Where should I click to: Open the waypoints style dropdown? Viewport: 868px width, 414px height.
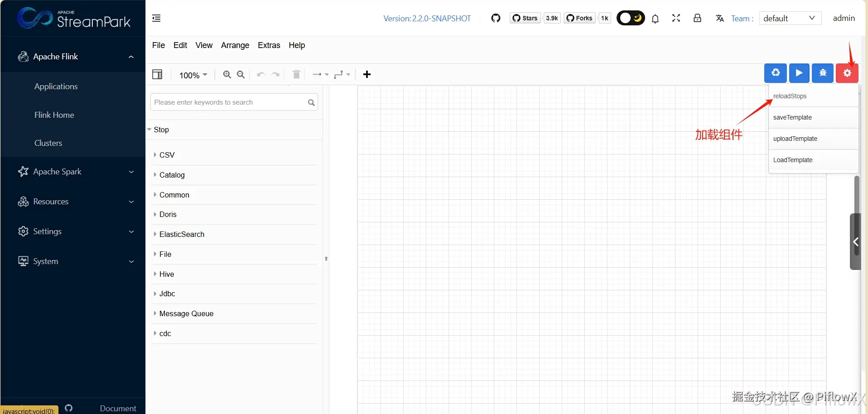(x=342, y=74)
